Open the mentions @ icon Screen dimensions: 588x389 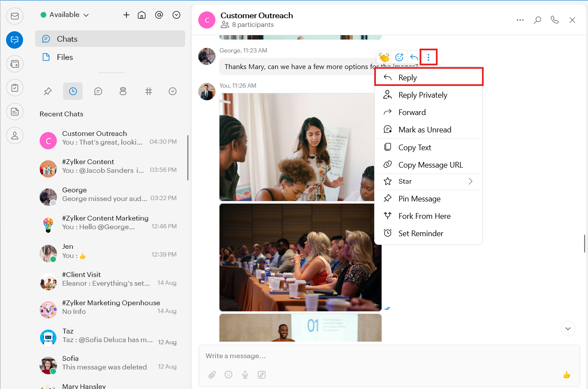point(159,15)
